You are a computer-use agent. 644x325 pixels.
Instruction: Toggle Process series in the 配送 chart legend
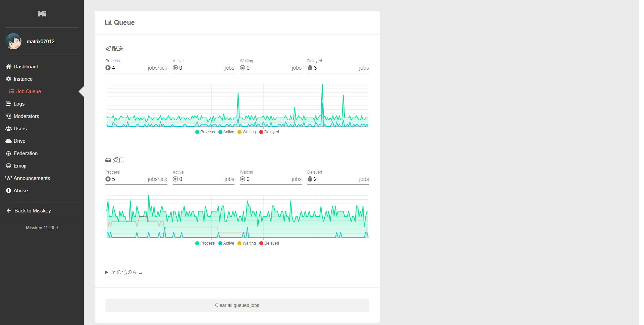(205, 132)
